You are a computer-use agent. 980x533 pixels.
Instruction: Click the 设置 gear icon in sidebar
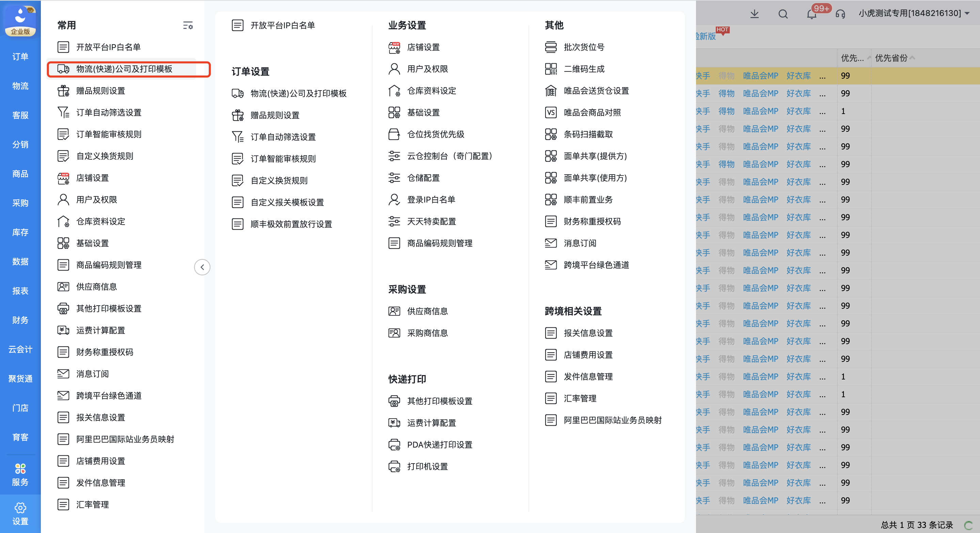click(20, 508)
